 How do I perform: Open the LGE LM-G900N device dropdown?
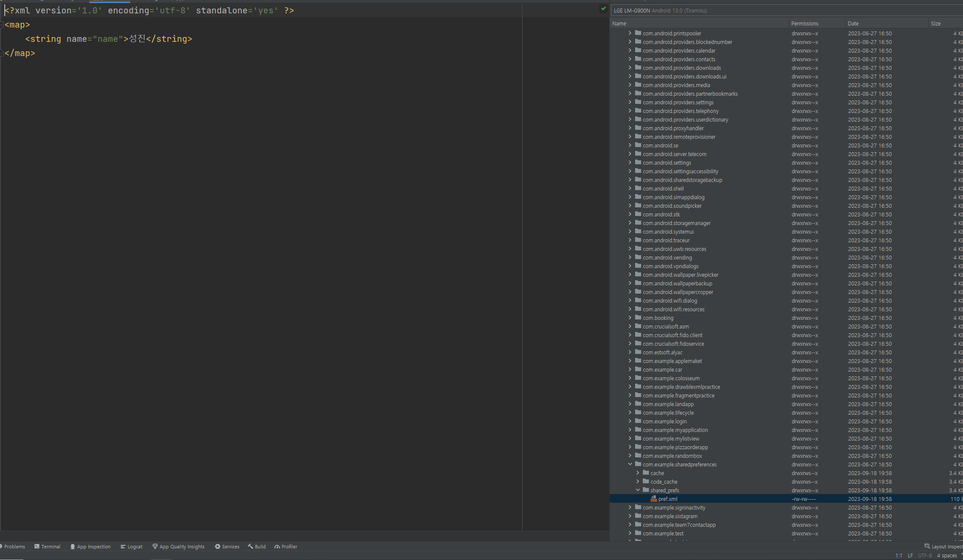[x=787, y=11]
